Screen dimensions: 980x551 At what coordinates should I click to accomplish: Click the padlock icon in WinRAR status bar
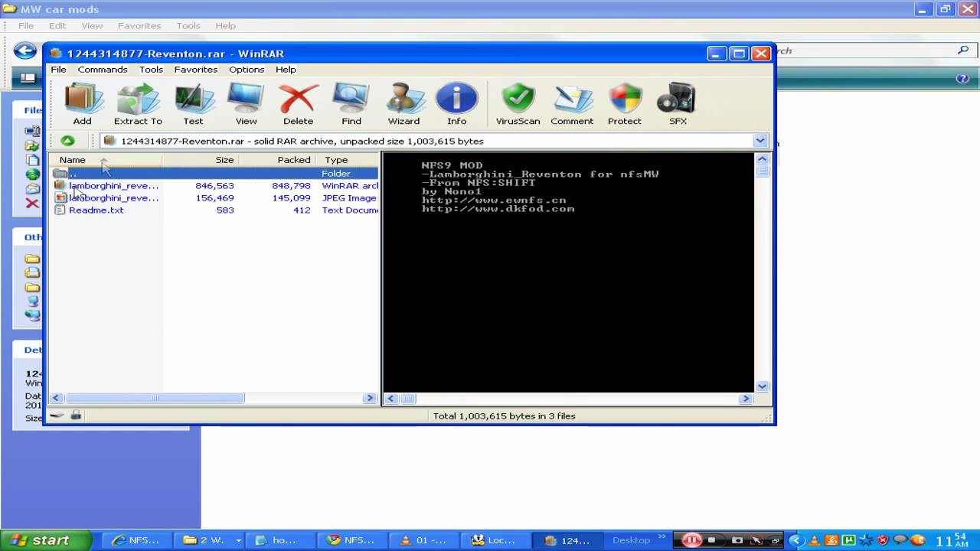[76, 415]
